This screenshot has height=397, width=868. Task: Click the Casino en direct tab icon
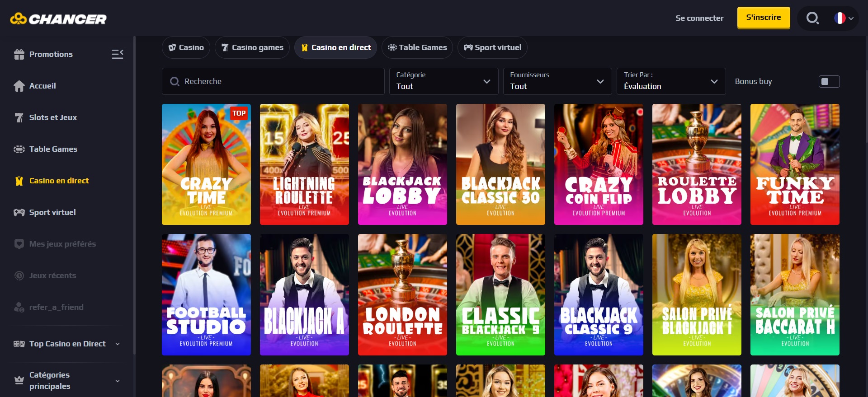coord(305,47)
